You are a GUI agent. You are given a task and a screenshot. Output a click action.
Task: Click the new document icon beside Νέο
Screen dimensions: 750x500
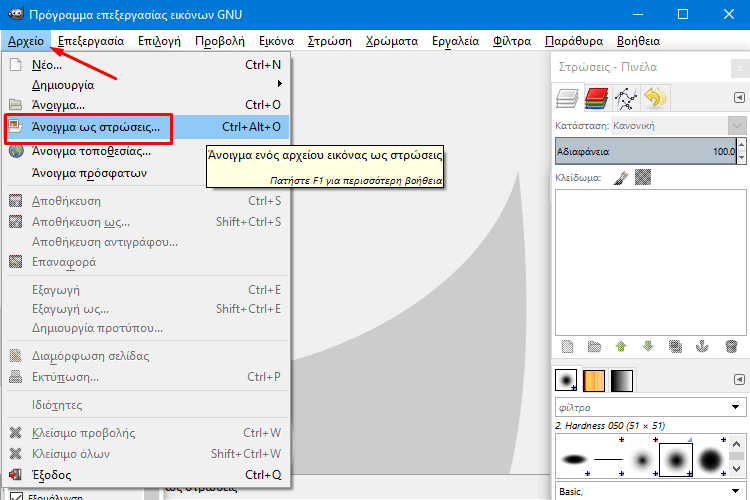click(x=16, y=65)
